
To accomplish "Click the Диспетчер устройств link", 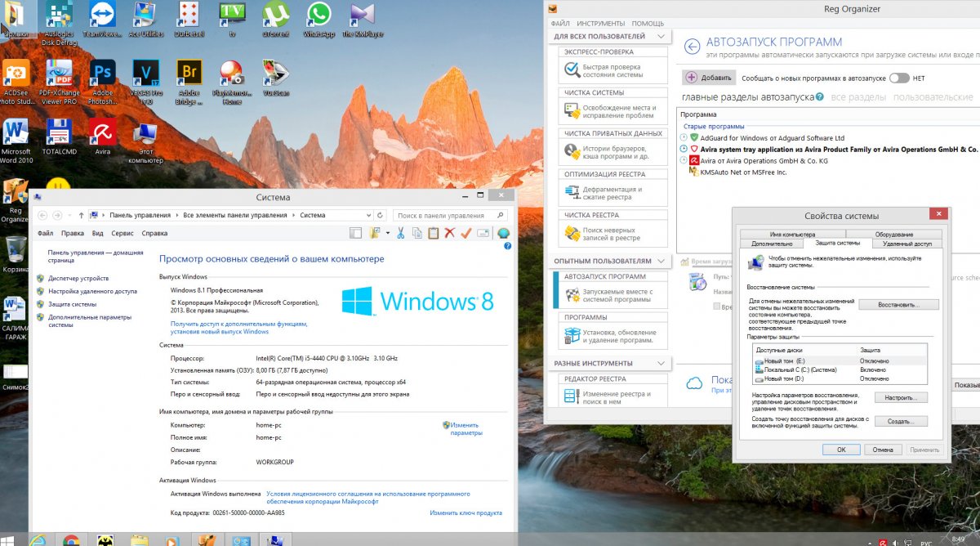I will tap(78, 279).
